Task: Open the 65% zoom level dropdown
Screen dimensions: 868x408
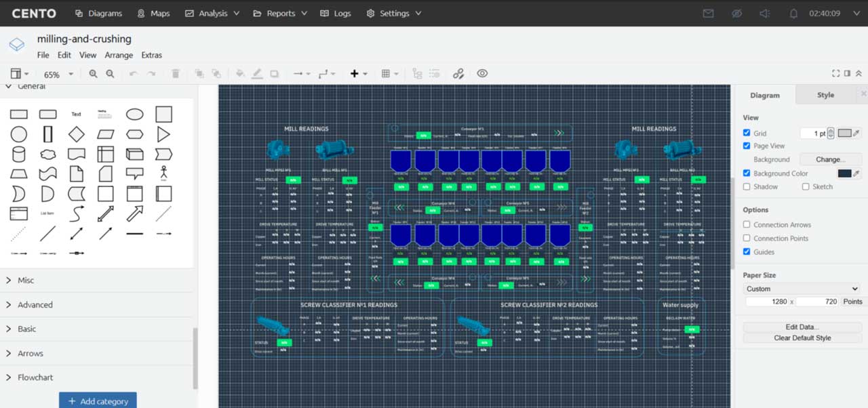Action: tap(58, 75)
